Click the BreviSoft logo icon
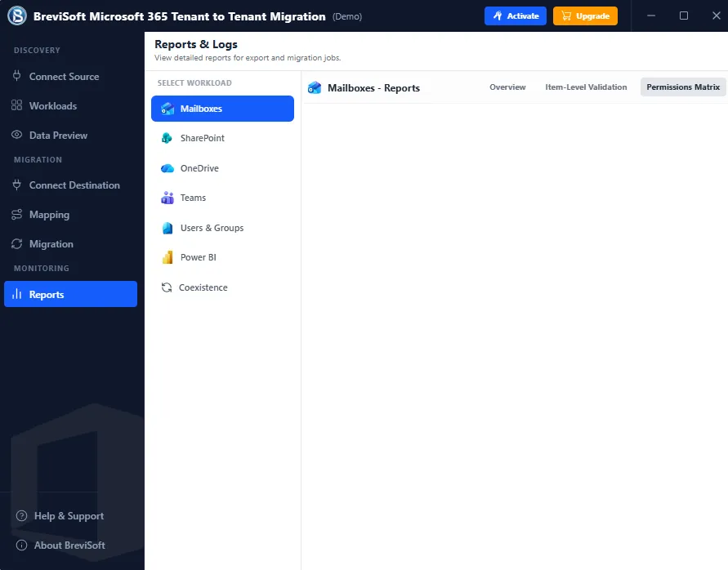728x570 pixels. [x=17, y=16]
